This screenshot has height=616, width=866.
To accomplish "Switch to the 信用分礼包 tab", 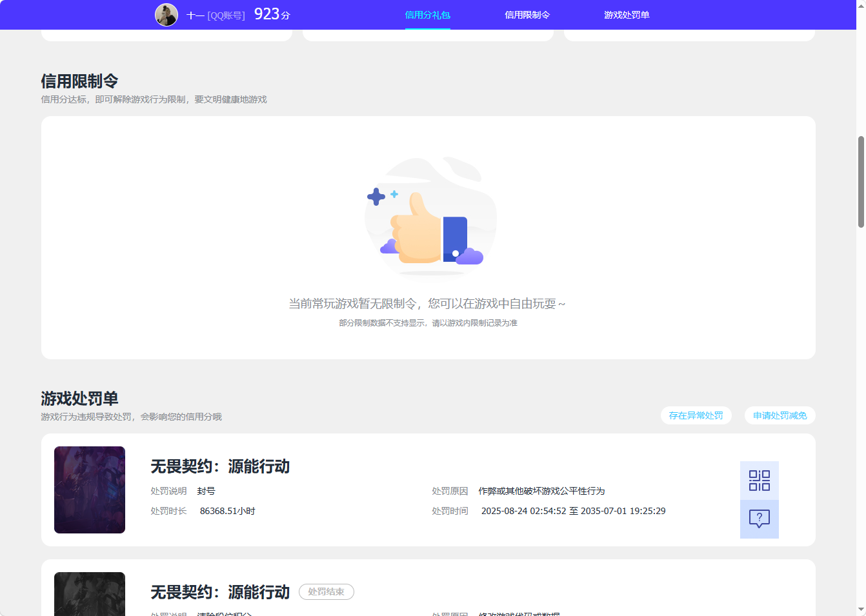I will [427, 15].
